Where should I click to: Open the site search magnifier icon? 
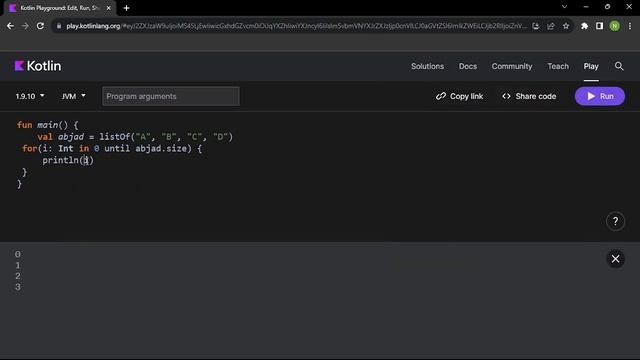[619, 66]
